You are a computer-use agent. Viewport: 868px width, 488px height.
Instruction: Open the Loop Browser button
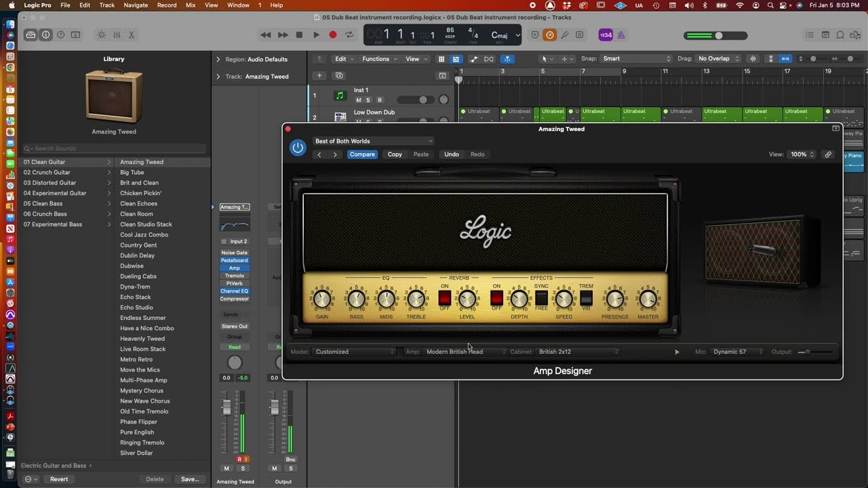(x=840, y=35)
